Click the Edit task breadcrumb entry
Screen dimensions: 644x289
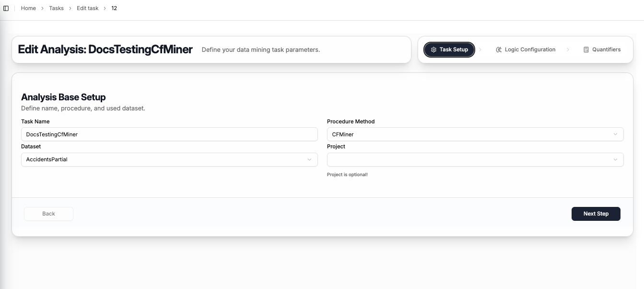[x=87, y=8]
